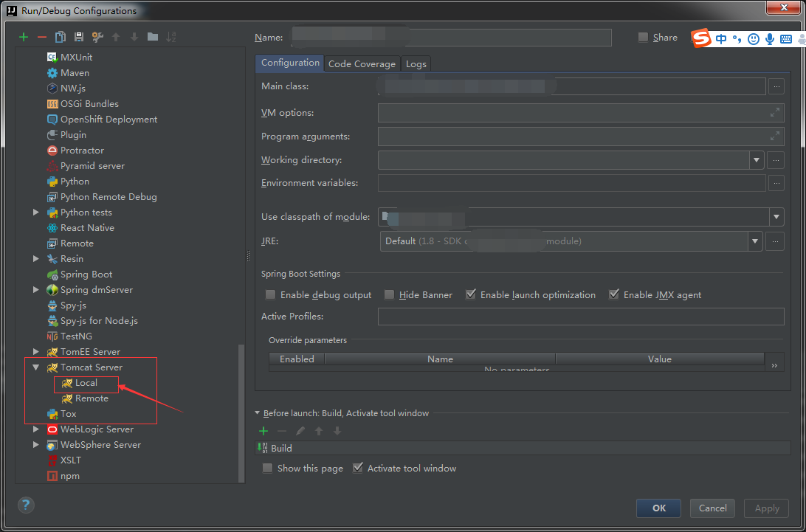
Task: Add a new run configuration
Action: click(22, 36)
